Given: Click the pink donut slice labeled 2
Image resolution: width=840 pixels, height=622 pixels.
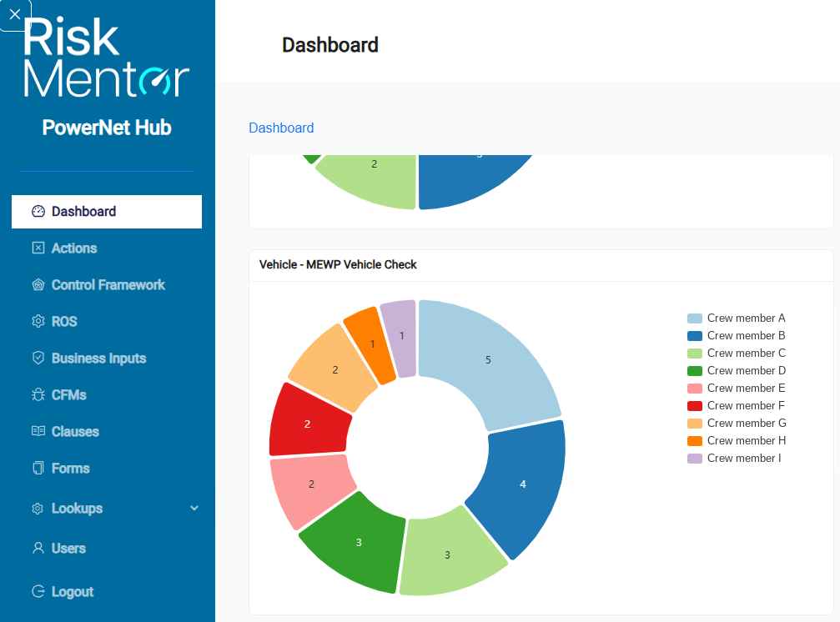Looking at the screenshot, I should 311,484.
